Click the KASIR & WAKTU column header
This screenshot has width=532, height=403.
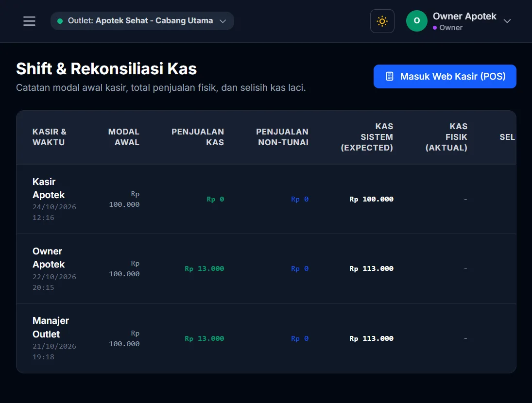point(50,137)
